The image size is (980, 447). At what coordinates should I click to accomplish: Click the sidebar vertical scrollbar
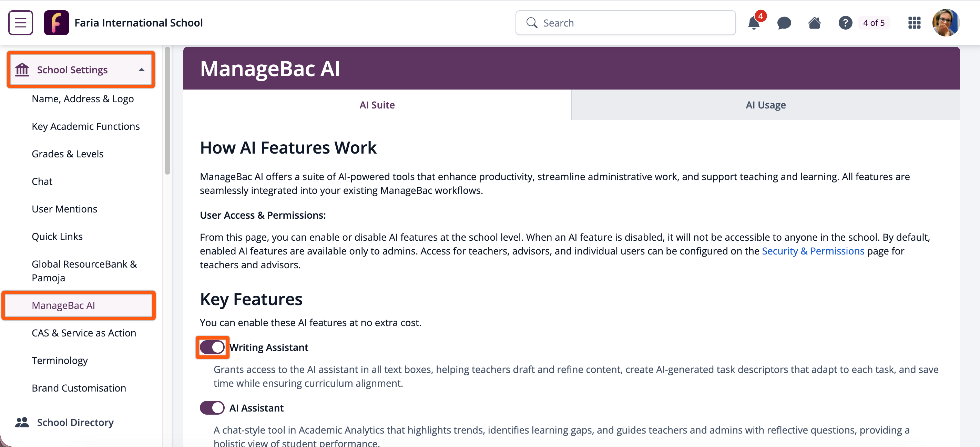click(167, 110)
